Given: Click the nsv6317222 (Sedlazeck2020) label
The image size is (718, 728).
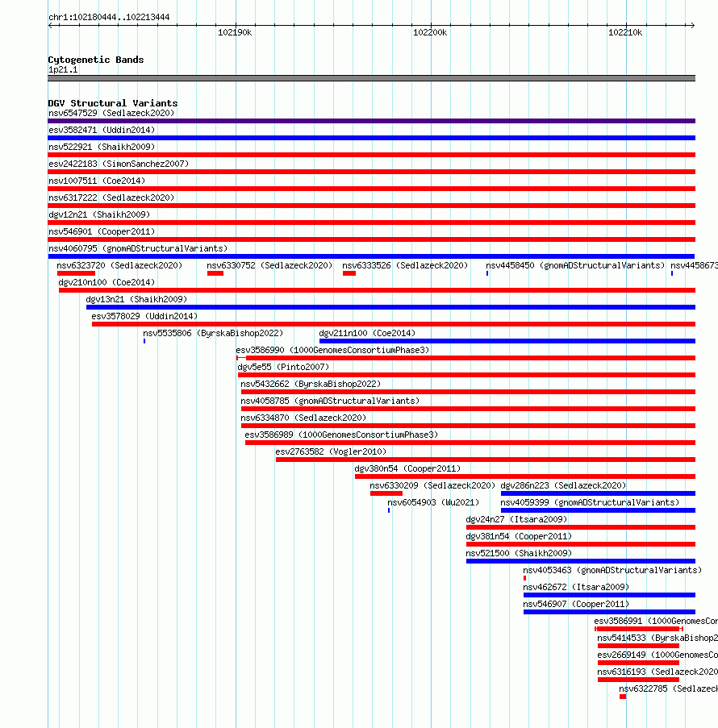Looking at the screenshot, I should [111, 198].
